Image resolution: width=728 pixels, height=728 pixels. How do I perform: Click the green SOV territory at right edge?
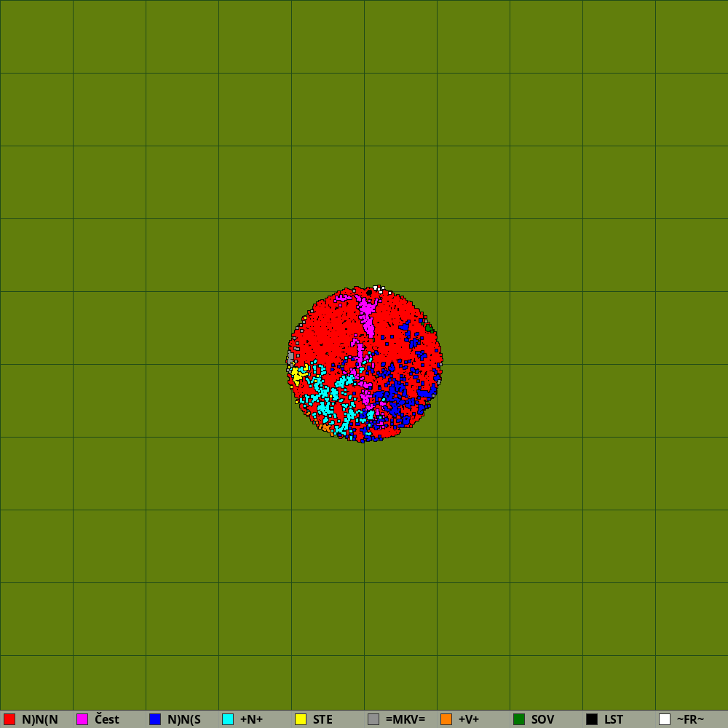(x=430, y=328)
